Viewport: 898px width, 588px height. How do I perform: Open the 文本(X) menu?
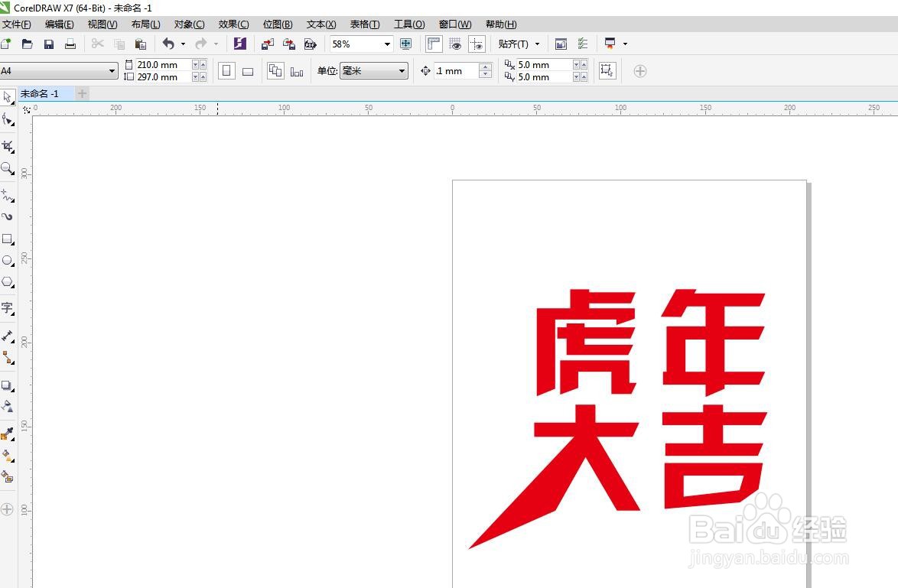[320, 24]
